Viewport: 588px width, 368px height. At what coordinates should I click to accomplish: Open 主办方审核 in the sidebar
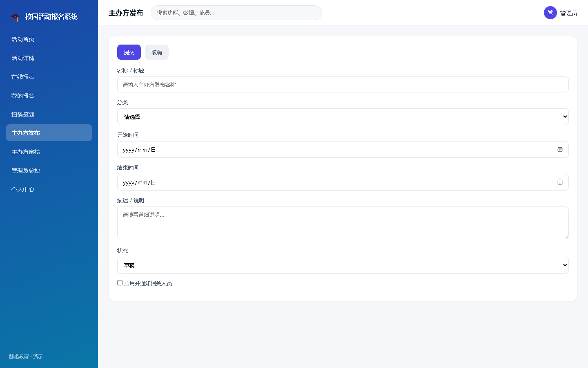pos(49,152)
